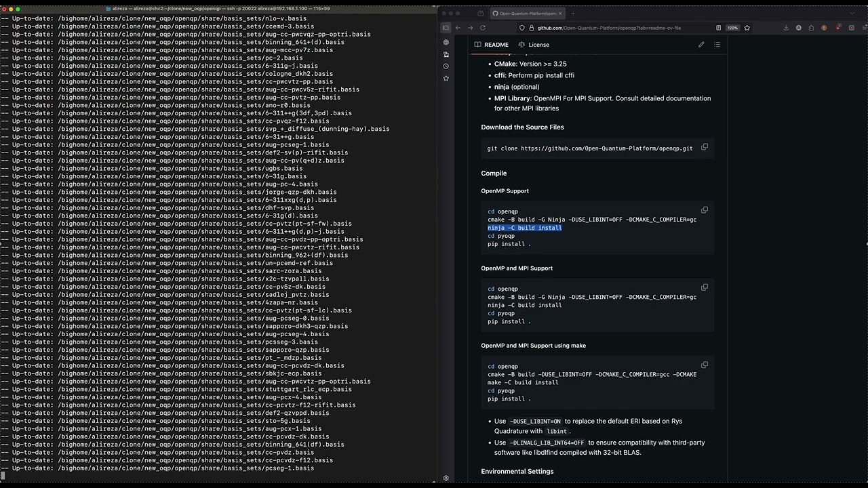Reload the GitHub page

(483, 28)
